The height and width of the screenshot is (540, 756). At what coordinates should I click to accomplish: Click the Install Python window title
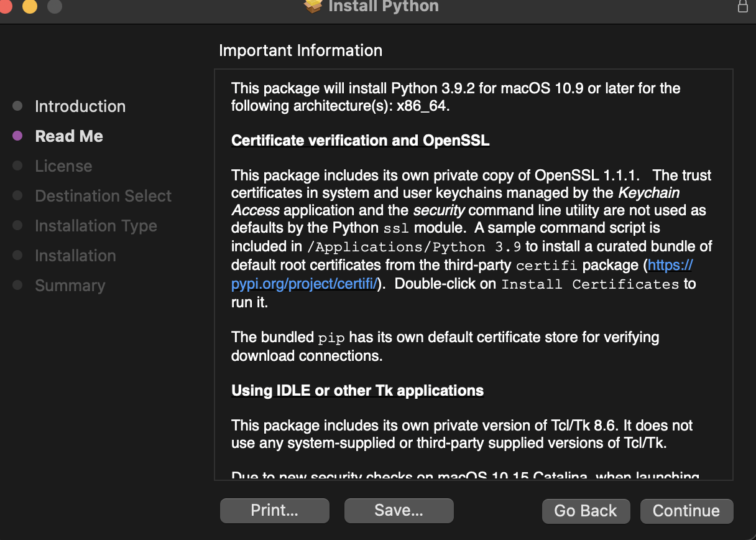[383, 6]
